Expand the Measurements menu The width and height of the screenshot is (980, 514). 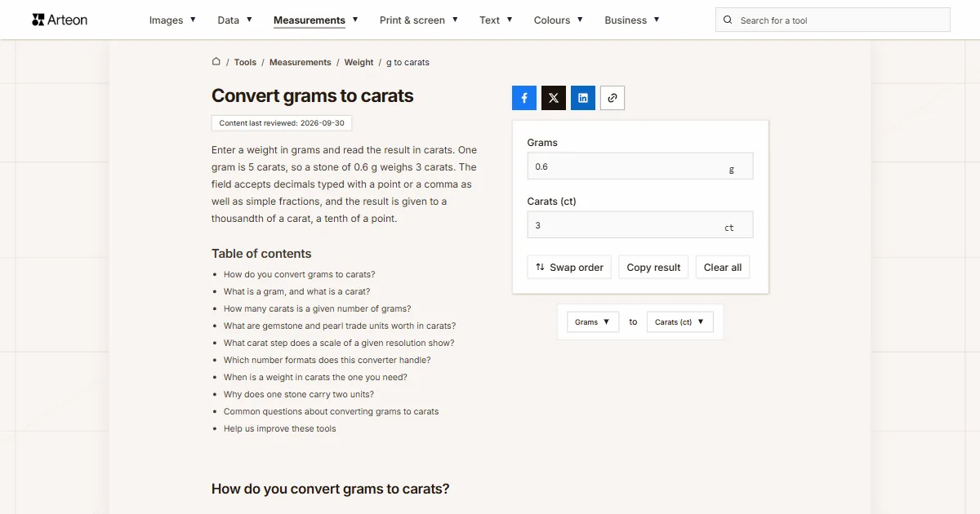pyautogui.click(x=315, y=20)
